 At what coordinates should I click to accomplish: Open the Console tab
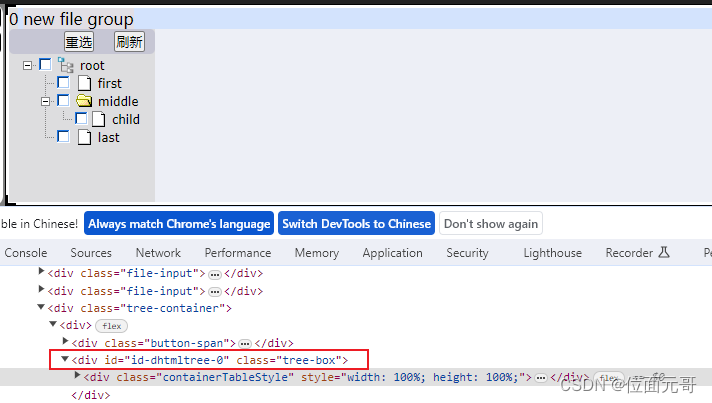pyautogui.click(x=26, y=253)
